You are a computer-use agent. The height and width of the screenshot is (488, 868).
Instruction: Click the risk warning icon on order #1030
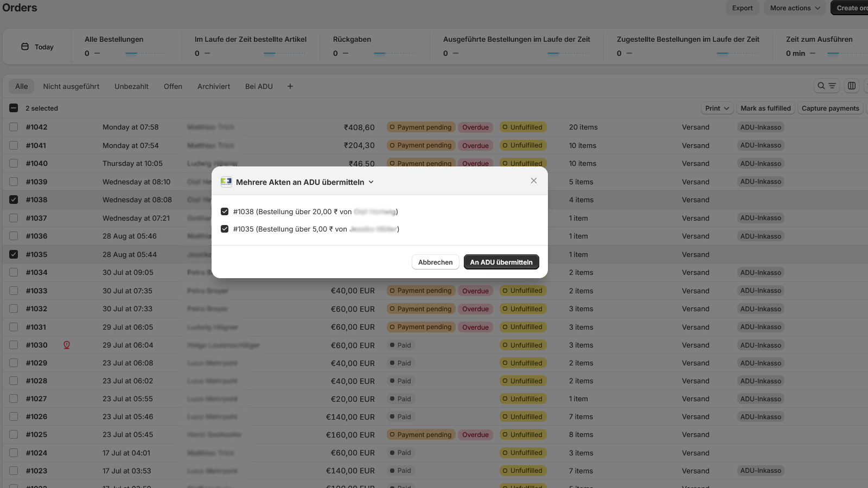click(x=67, y=345)
